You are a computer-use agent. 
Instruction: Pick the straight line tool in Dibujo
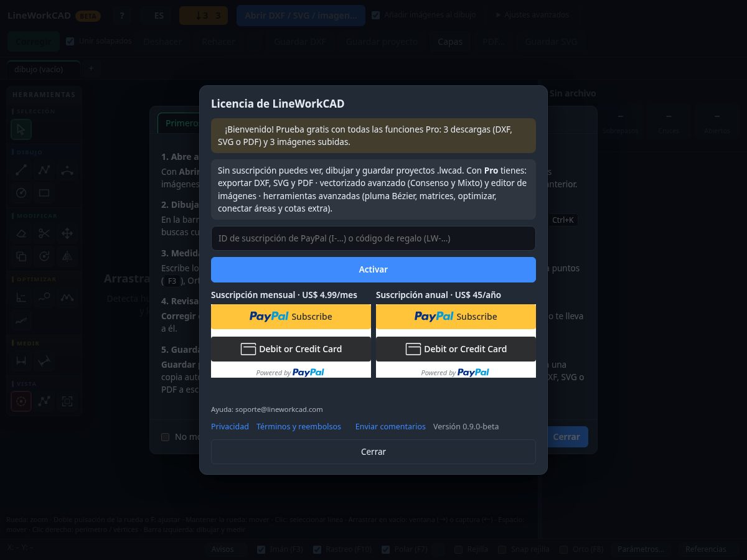coord(21,170)
